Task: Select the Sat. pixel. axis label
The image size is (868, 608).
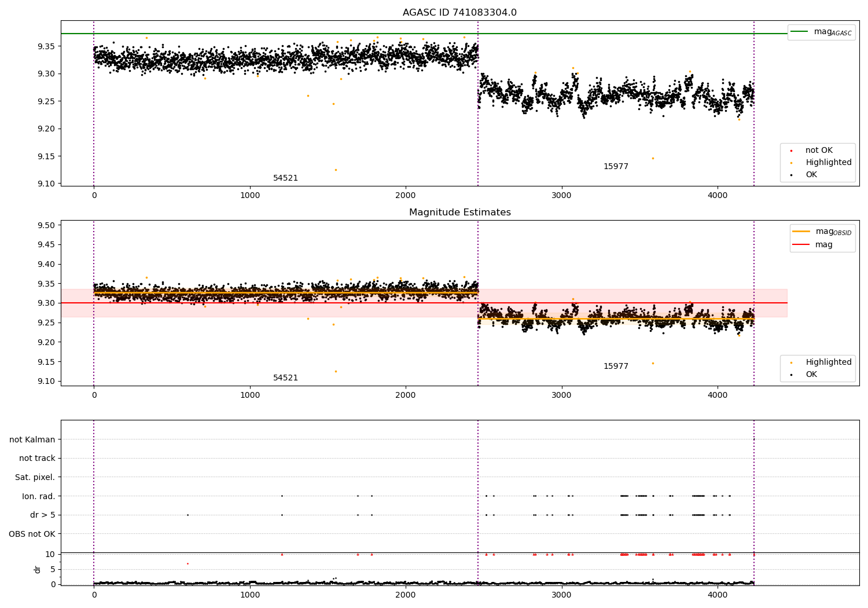Action: (35, 477)
